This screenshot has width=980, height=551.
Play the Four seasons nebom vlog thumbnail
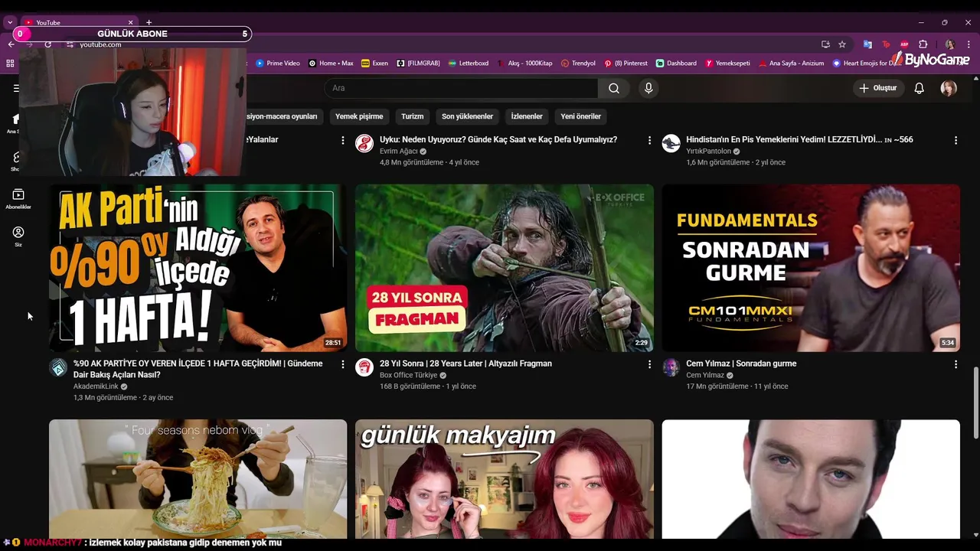[198, 479]
